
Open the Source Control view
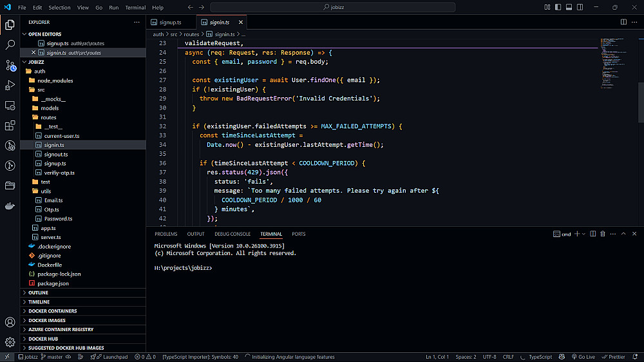point(10,65)
